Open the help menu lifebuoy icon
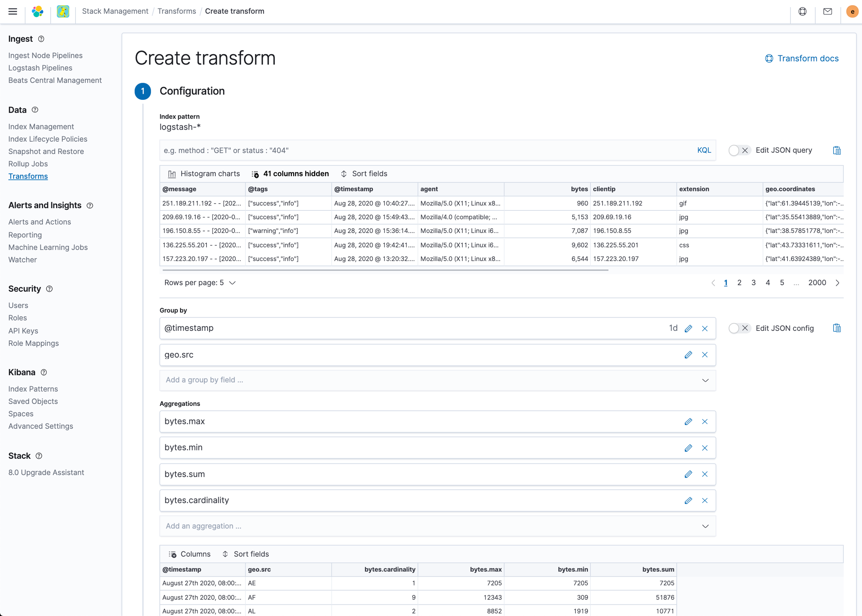 [803, 11]
